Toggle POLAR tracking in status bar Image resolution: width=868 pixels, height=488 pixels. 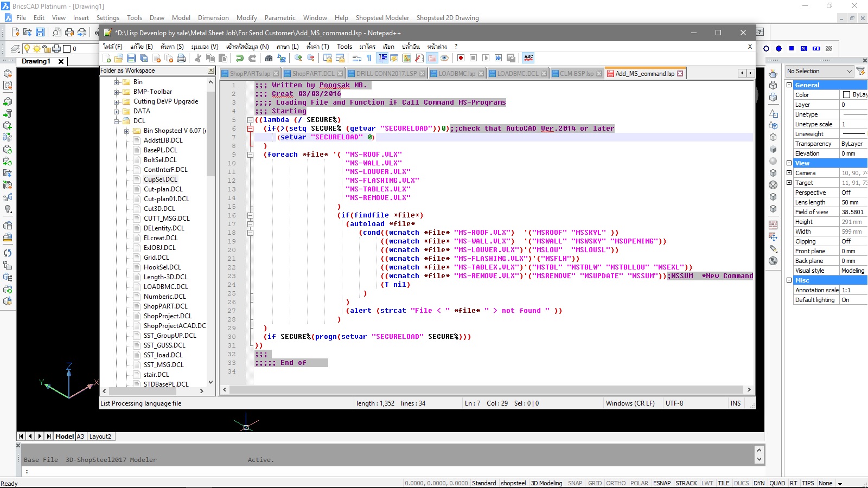(x=639, y=483)
